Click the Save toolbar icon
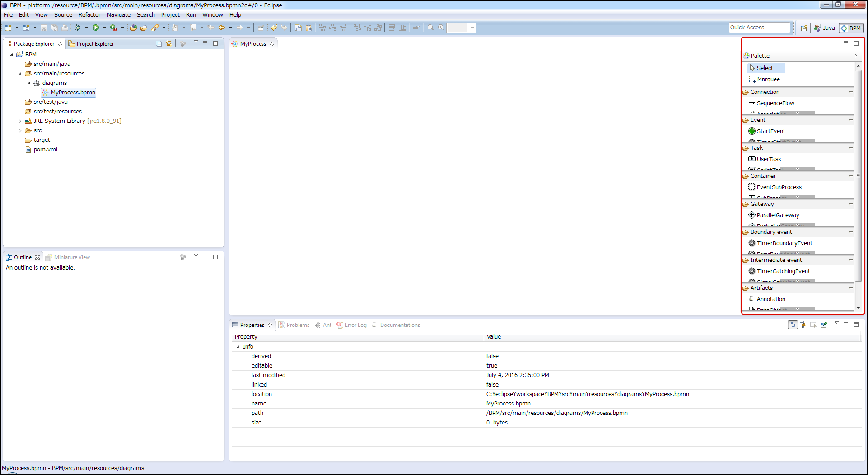Image resolution: width=868 pixels, height=475 pixels. 44,28
